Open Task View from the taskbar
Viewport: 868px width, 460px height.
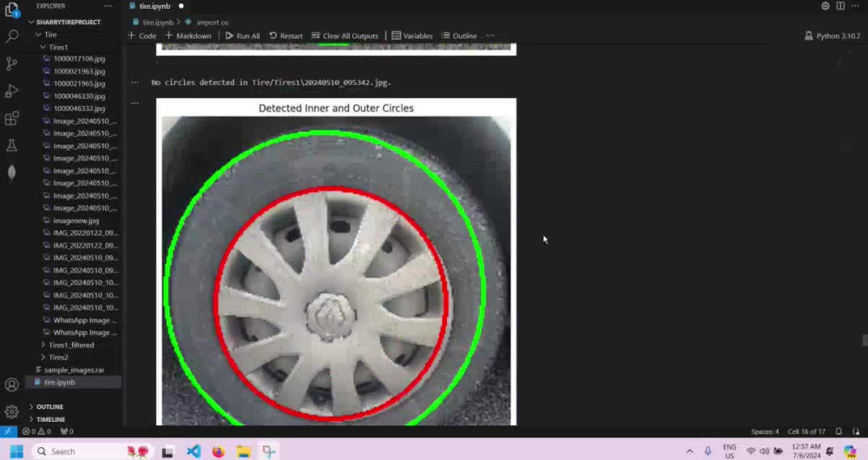click(168, 451)
